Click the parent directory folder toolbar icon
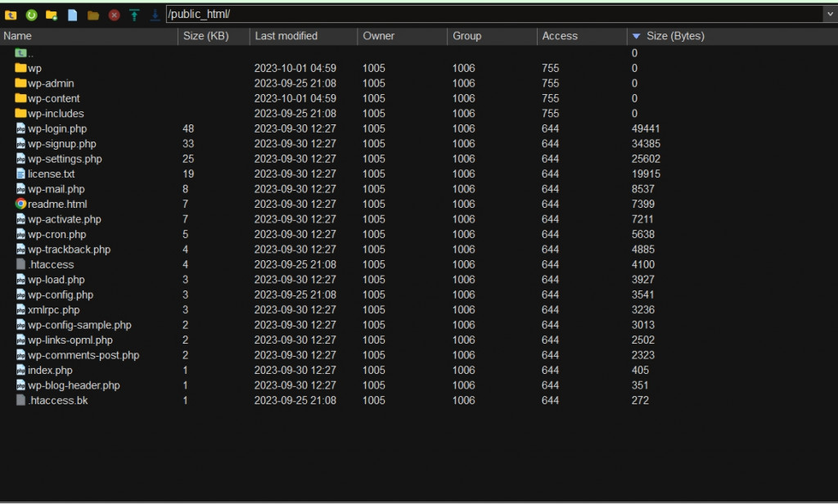 11,15
